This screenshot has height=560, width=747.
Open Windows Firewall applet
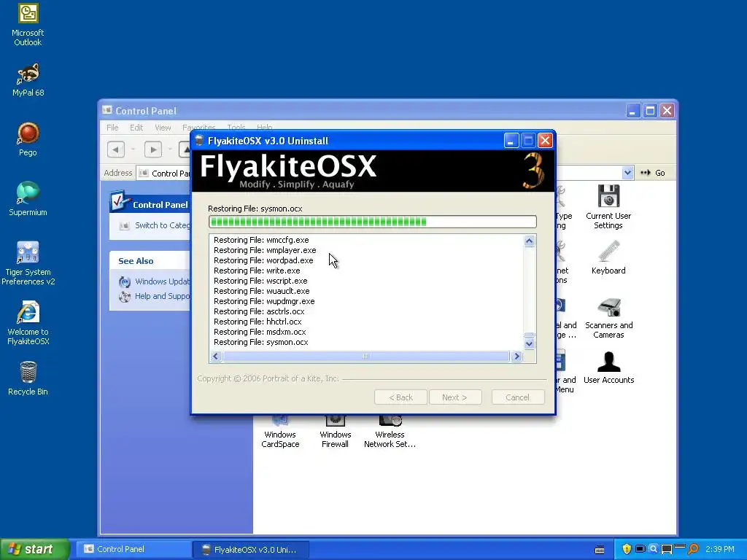335,432
